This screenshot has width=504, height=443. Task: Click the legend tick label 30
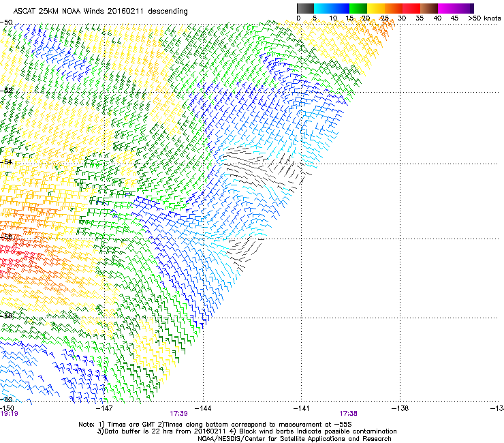pos(402,18)
